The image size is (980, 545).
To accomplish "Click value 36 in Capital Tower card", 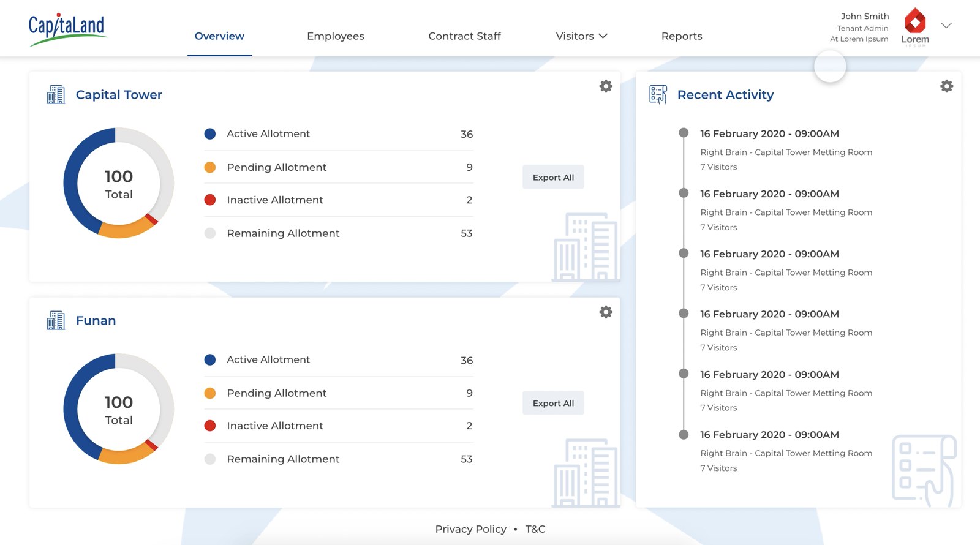I will click(467, 134).
